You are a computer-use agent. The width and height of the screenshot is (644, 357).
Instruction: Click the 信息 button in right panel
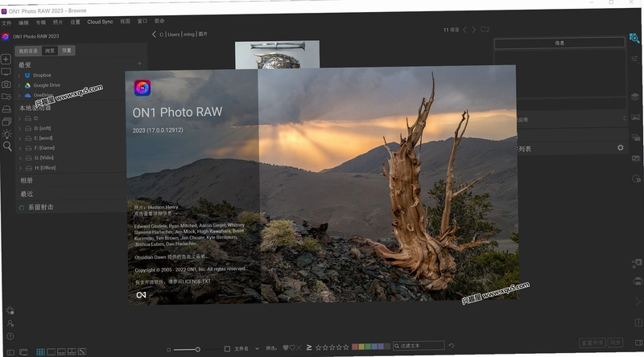[x=559, y=43]
